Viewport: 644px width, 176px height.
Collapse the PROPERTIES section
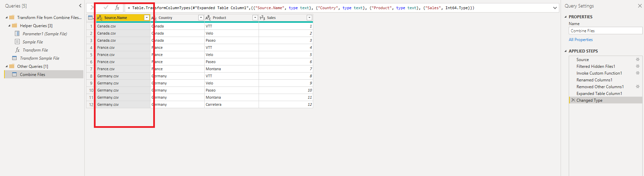pyautogui.click(x=566, y=17)
